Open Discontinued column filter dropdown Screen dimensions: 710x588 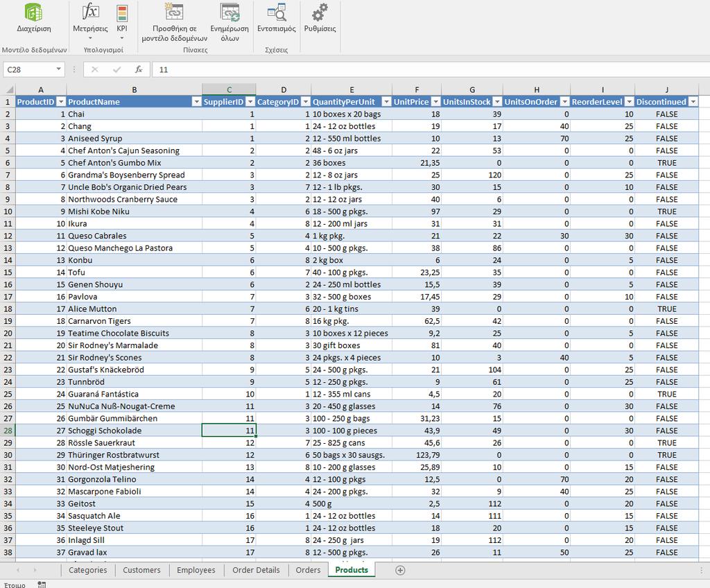693,102
